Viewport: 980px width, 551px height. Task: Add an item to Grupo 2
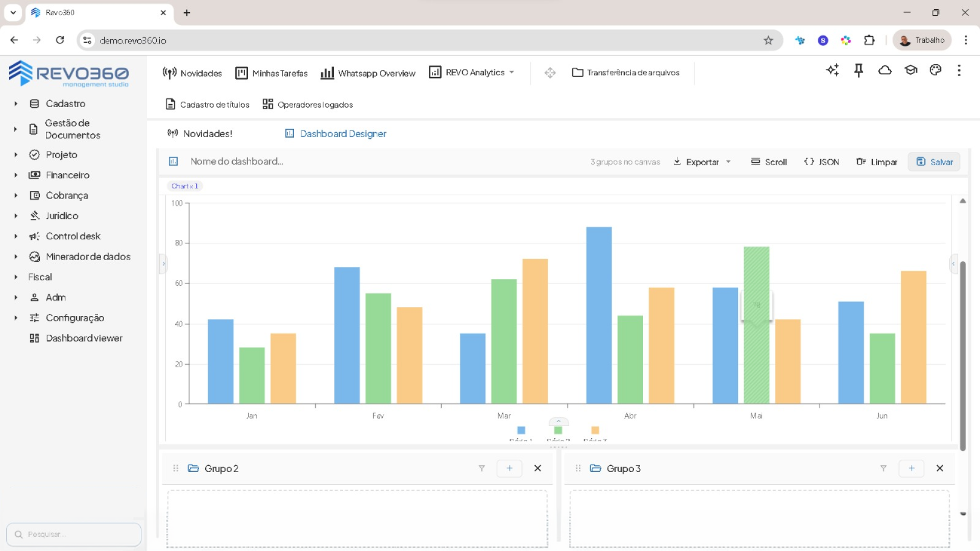pyautogui.click(x=509, y=468)
